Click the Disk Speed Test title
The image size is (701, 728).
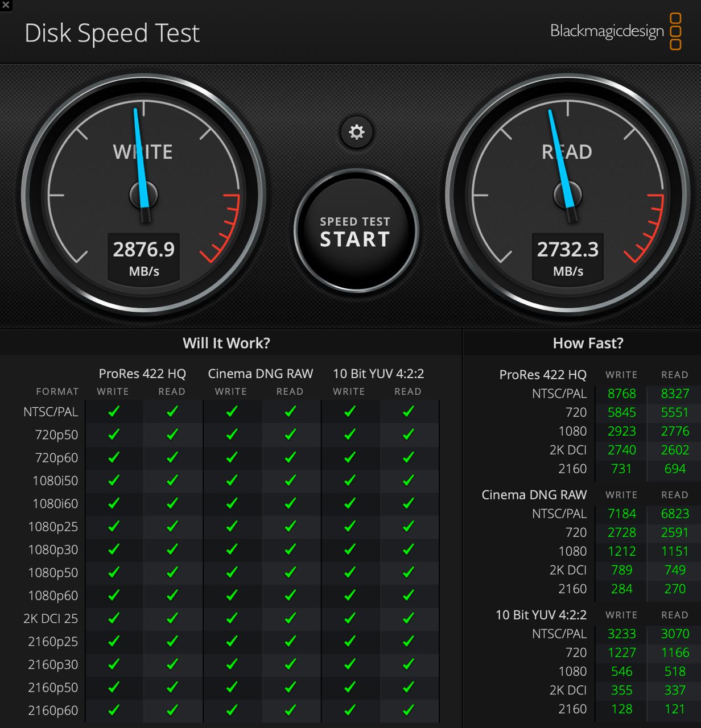point(112,33)
